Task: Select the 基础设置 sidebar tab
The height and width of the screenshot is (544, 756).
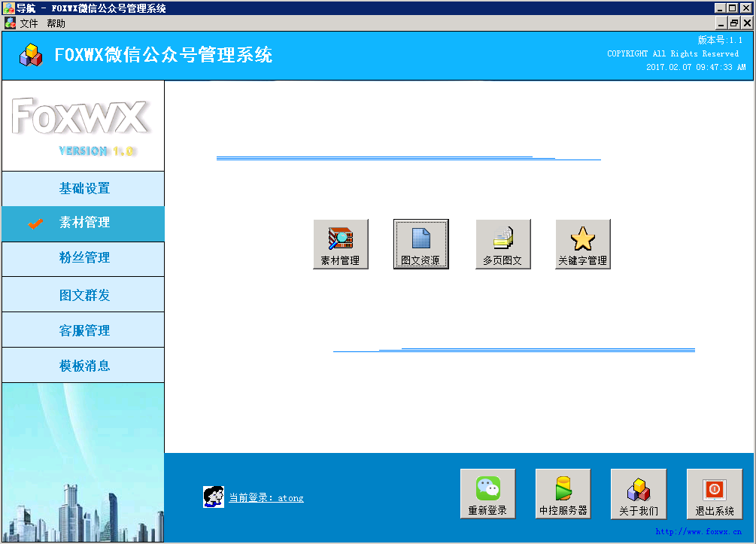Action: point(83,189)
